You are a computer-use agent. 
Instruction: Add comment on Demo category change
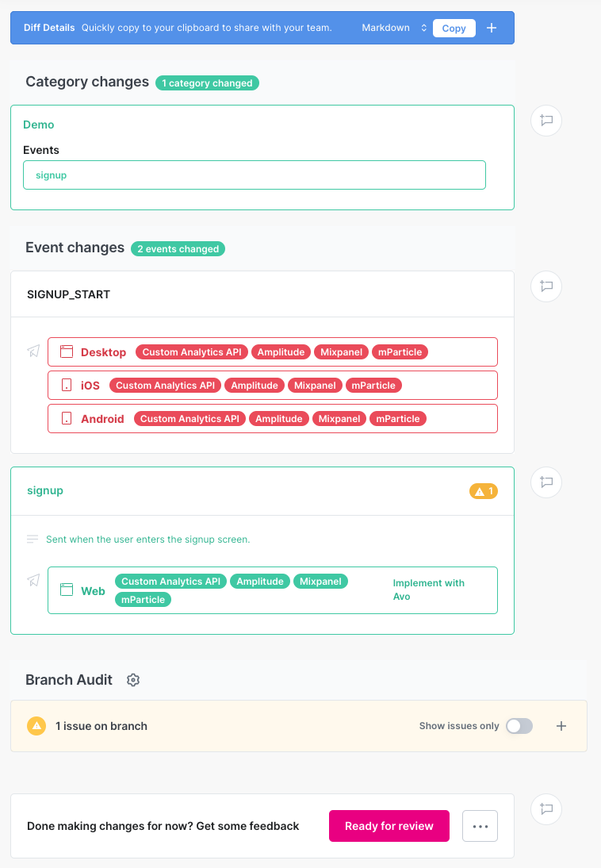pyautogui.click(x=546, y=121)
